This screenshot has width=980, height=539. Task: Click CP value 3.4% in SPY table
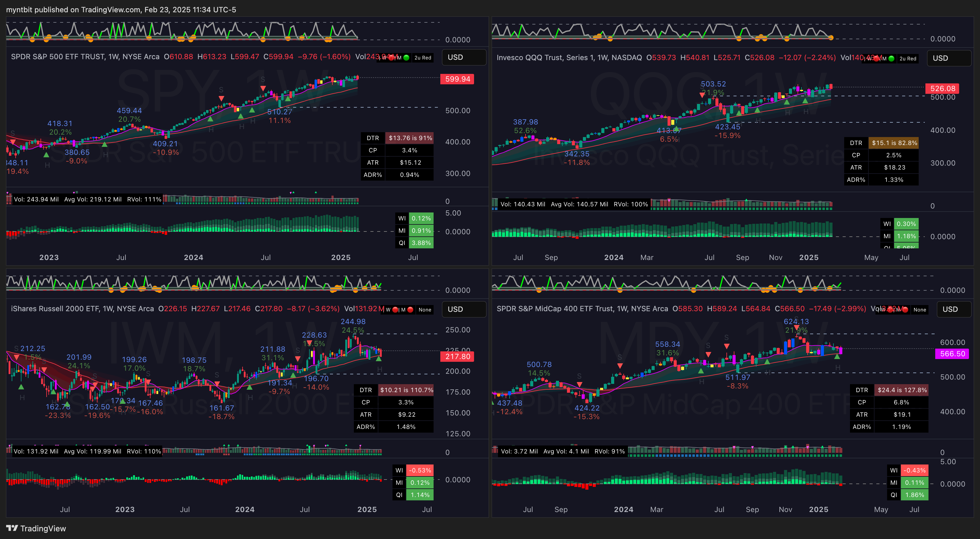click(x=410, y=150)
